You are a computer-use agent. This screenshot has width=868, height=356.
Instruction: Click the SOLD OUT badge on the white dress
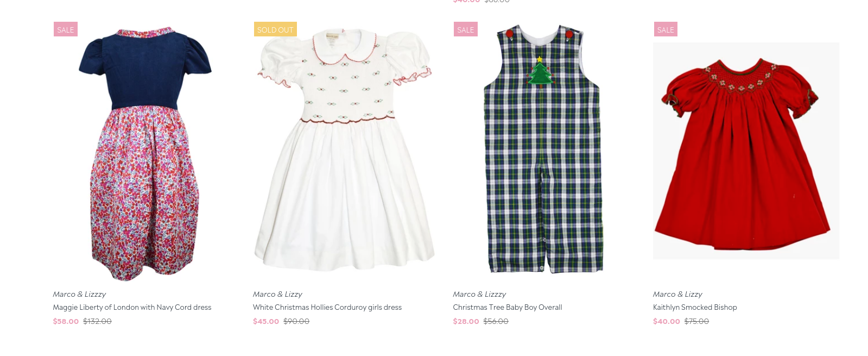click(x=275, y=29)
